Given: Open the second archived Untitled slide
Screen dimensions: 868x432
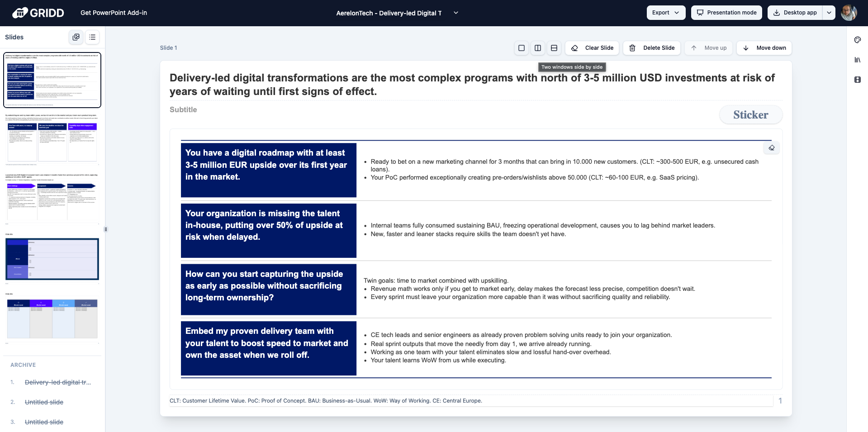Looking at the screenshot, I should pos(44,402).
